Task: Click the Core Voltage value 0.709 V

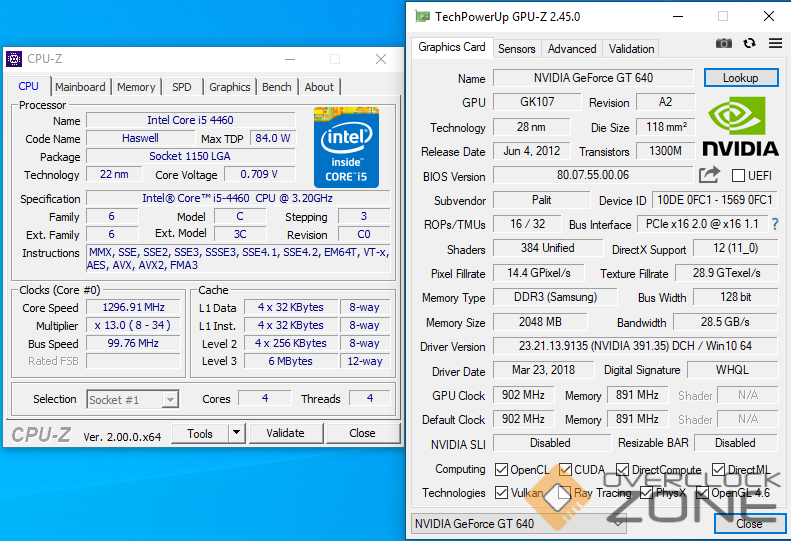Action: (259, 175)
